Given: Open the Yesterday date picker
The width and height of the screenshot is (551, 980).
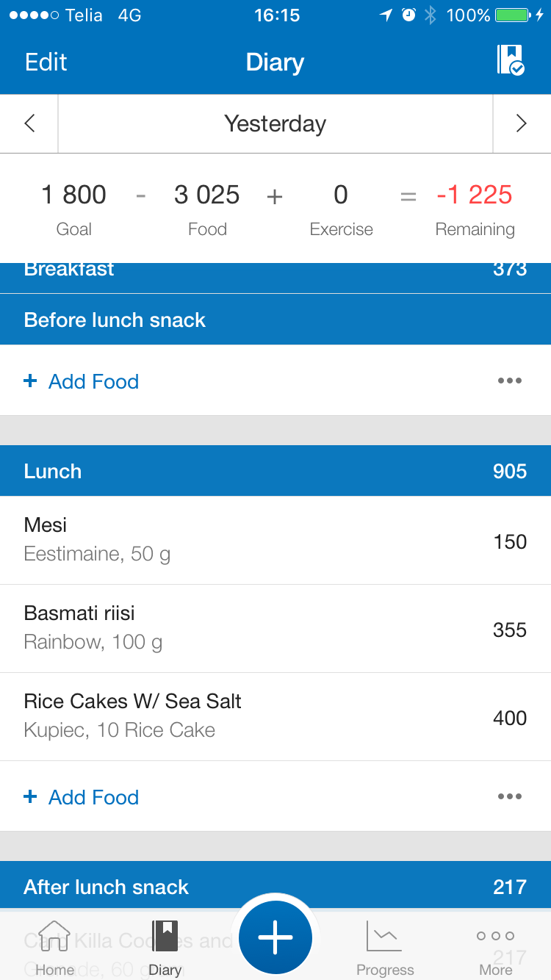Looking at the screenshot, I should coord(275,123).
